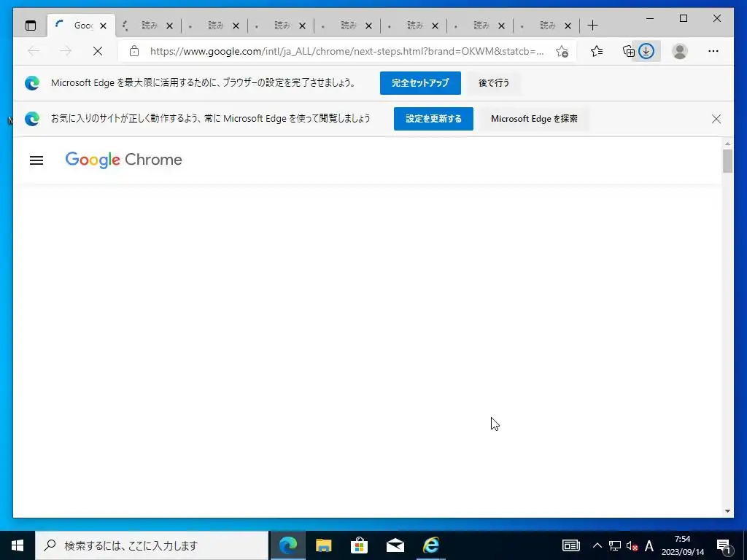Select the active Google Chrome tab
The height and width of the screenshot is (560, 747).
(x=81, y=26)
